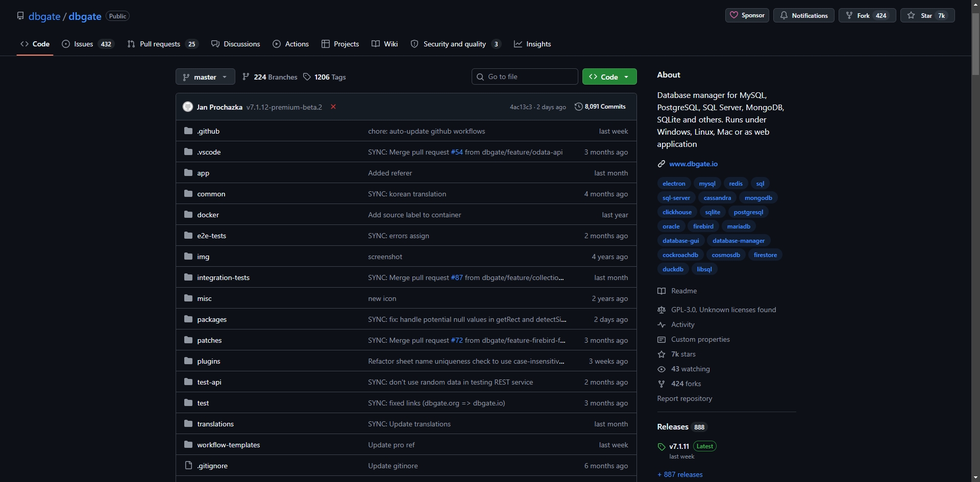Image resolution: width=980 pixels, height=482 pixels.
Task: Open the firestore topic tag
Action: (765, 255)
